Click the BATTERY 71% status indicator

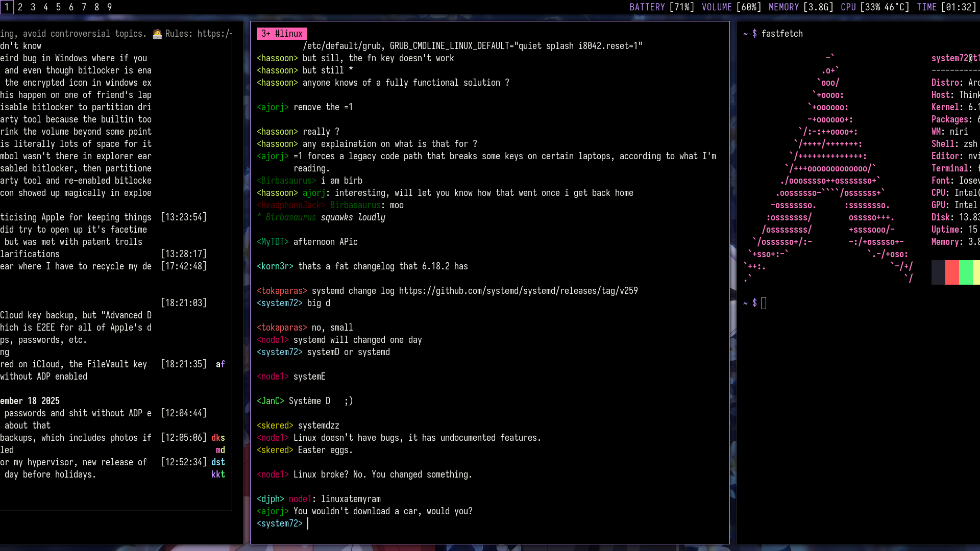(661, 7)
